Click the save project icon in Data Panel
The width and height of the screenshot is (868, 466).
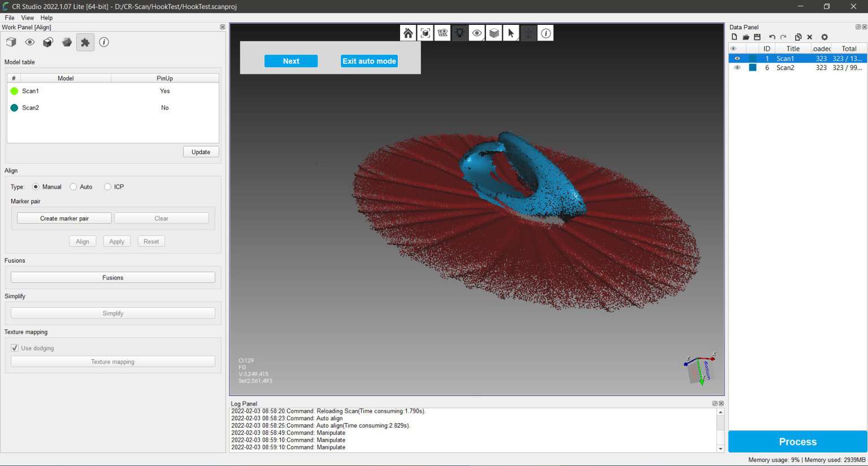(x=757, y=37)
